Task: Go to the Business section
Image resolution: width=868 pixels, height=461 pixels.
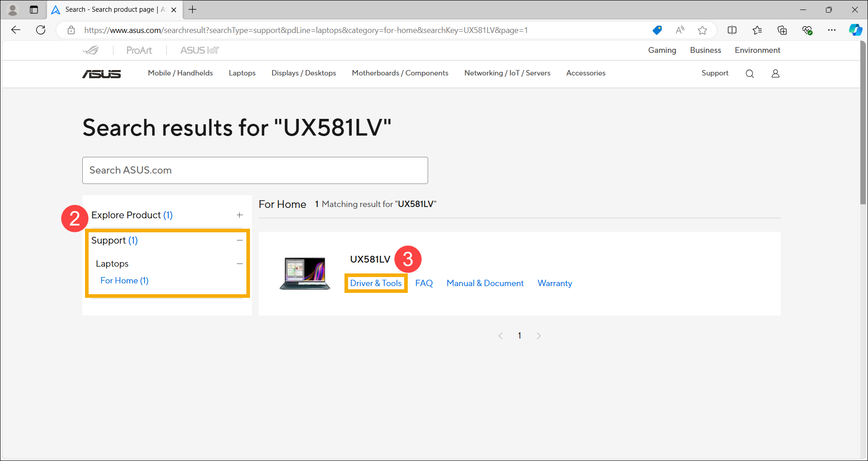Action: point(705,50)
